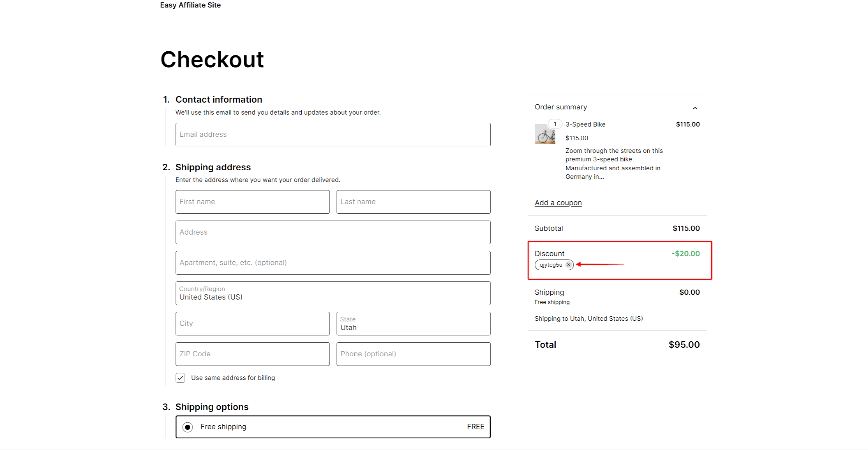Enable billing same as shipping checkbox

click(180, 377)
